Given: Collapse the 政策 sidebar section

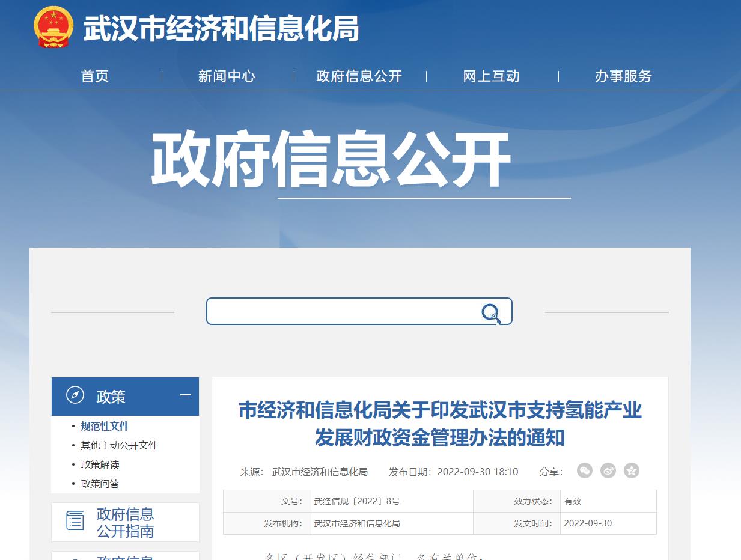Looking at the screenshot, I should click(x=187, y=396).
